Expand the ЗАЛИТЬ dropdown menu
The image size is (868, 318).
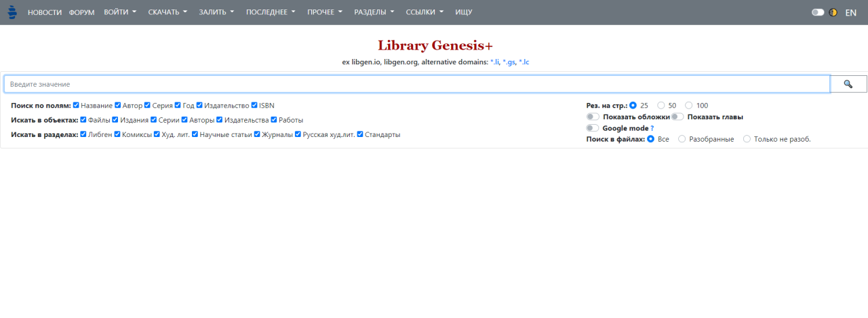click(216, 12)
